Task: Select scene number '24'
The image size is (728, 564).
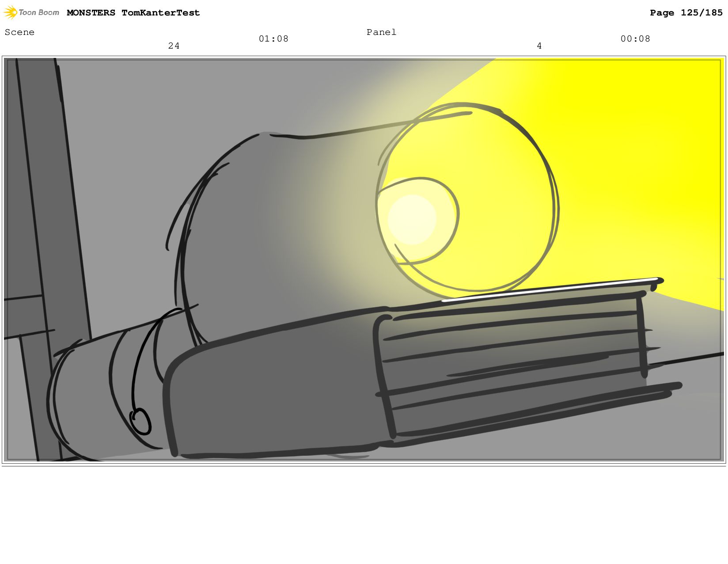Action: [174, 46]
